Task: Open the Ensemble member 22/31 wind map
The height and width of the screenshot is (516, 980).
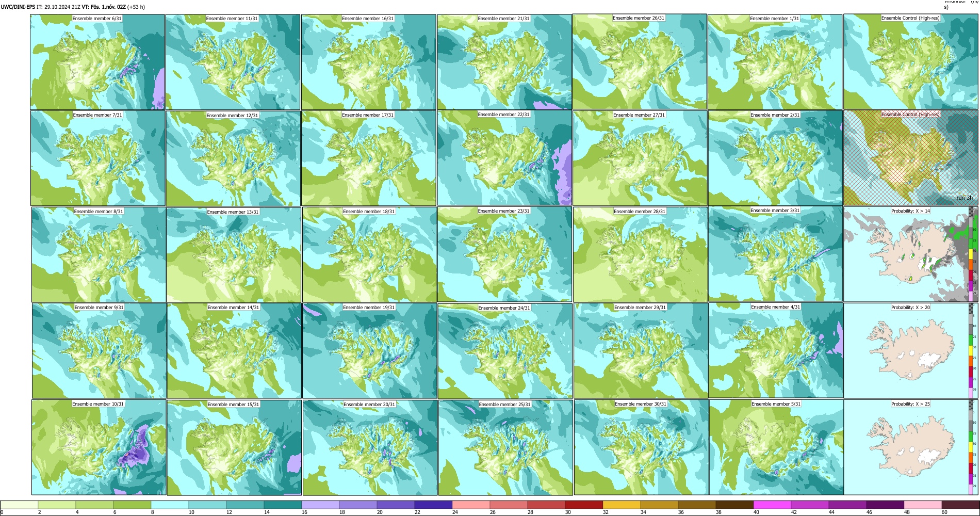Action: pyautogui.click(x=504, y=158)
